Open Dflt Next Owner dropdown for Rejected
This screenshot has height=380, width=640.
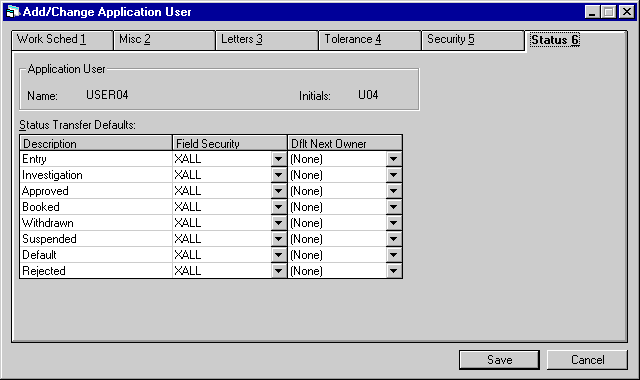[394, 271]
